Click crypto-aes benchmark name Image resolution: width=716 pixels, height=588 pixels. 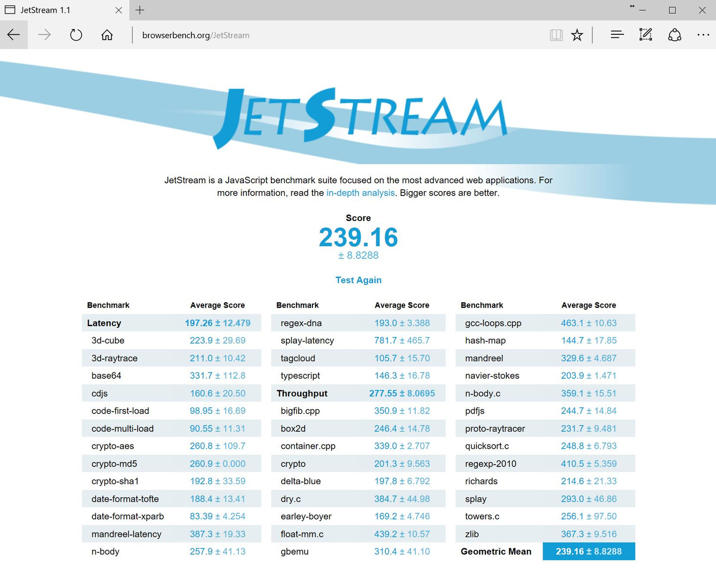tap(113, 446)
